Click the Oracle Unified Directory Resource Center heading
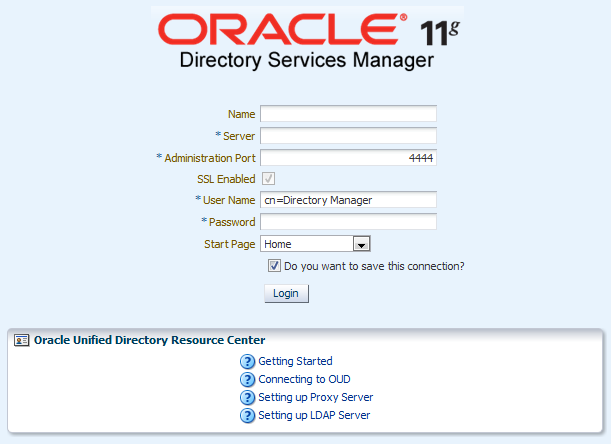Image resolution: width=611 pixels, height=444 pixels. [150, 340]
